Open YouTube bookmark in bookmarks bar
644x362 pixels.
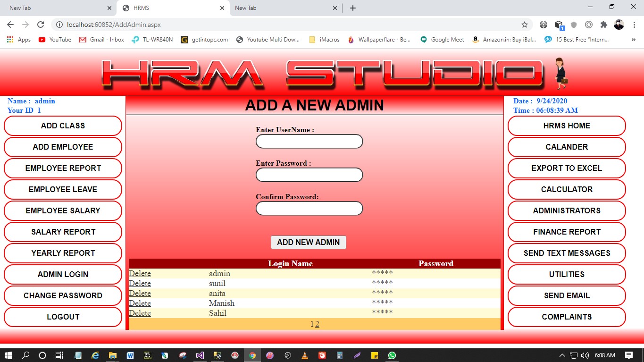[55, 40]
